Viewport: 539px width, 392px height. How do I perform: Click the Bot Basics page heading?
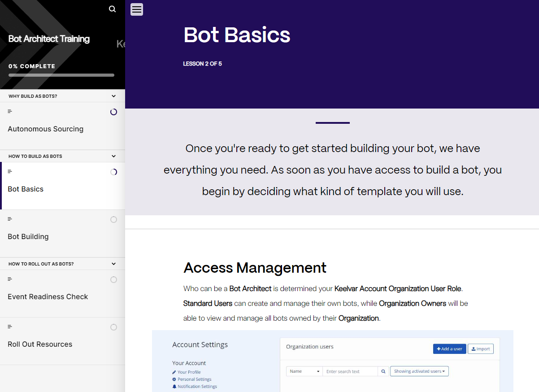[237, 35]
